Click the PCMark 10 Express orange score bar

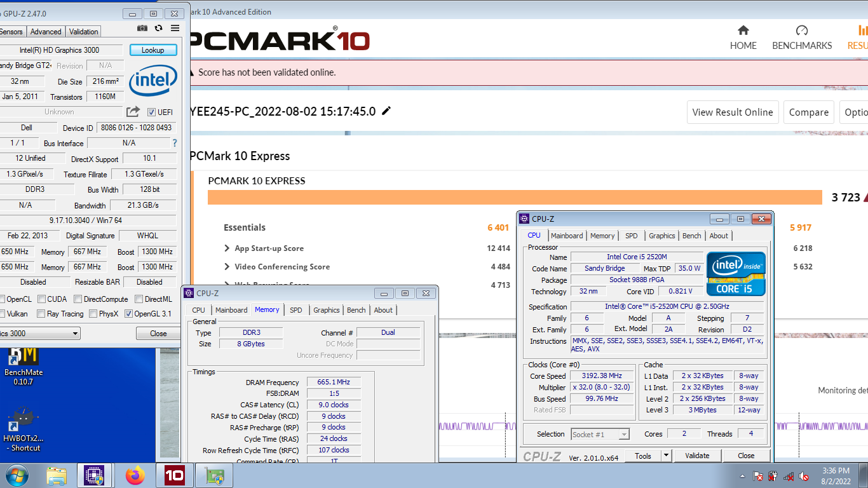[x=515, y=197]
